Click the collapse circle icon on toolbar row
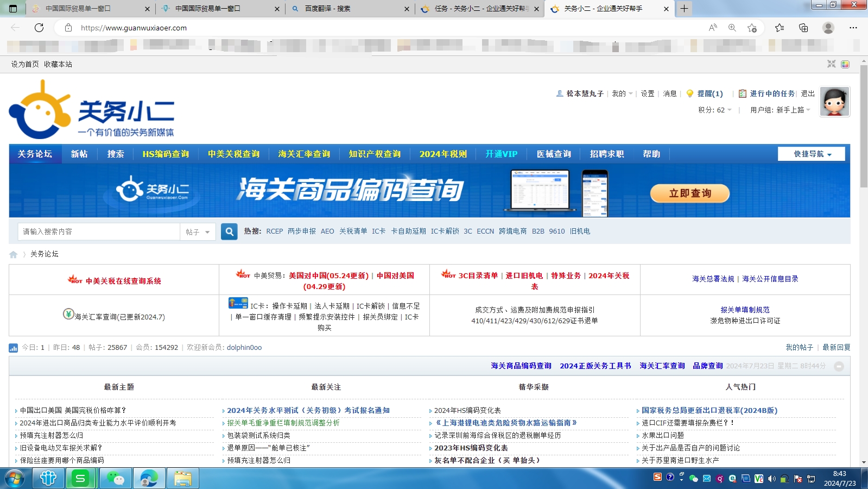This screenshot has width=868, height=489. tap(839, 366)
